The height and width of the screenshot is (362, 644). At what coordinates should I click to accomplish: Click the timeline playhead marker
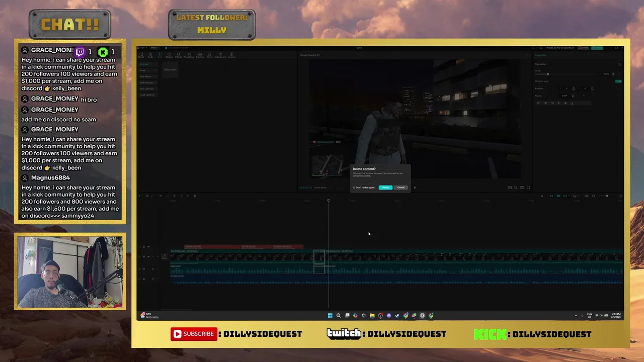328,201
